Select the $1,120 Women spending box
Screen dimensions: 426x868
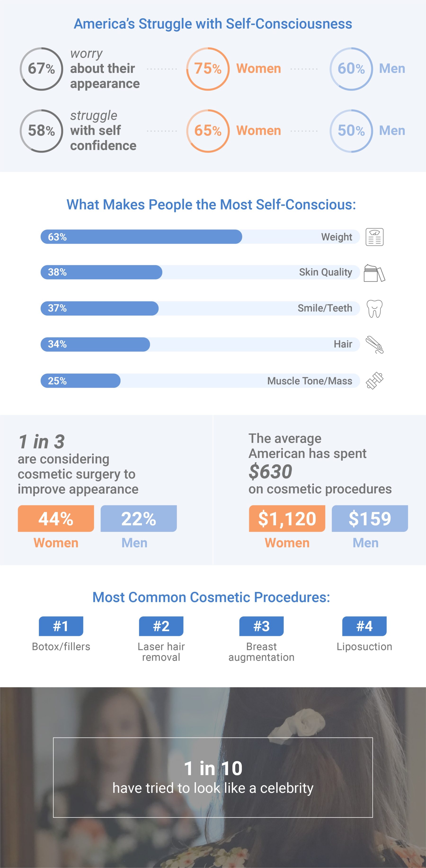click(x=287, y=518)
